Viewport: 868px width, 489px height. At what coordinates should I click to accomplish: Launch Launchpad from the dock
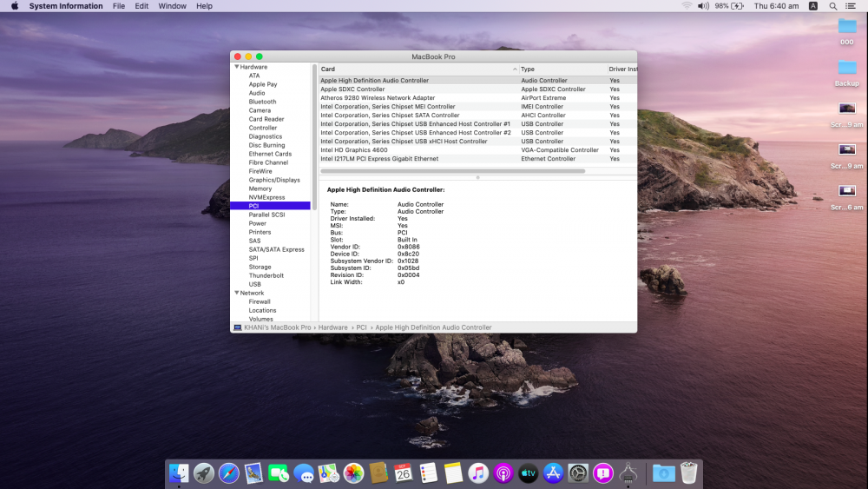(204, 473)
